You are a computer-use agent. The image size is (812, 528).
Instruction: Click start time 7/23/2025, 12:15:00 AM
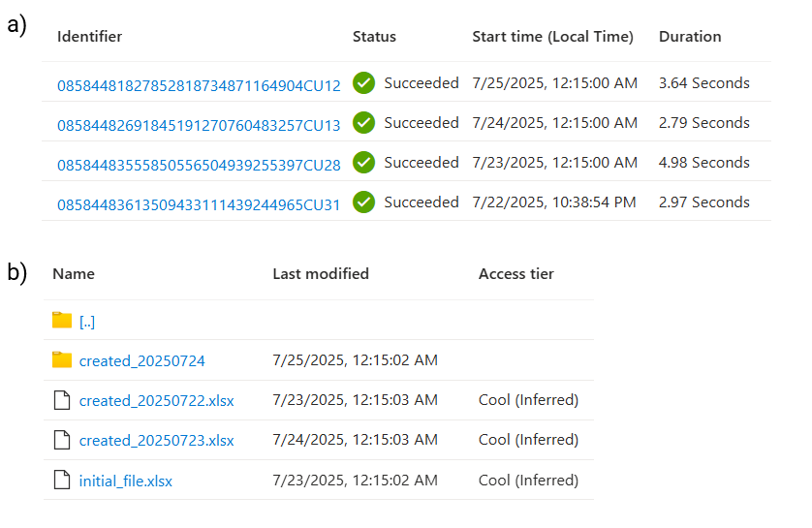(554, 163)
